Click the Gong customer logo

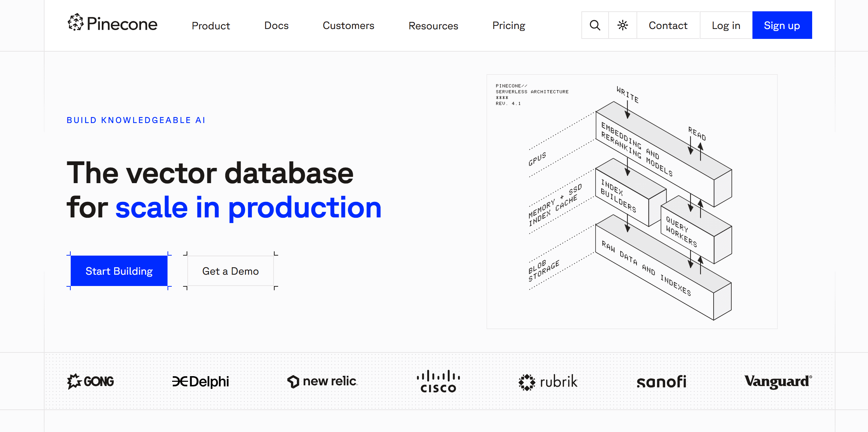click(90, 381)
